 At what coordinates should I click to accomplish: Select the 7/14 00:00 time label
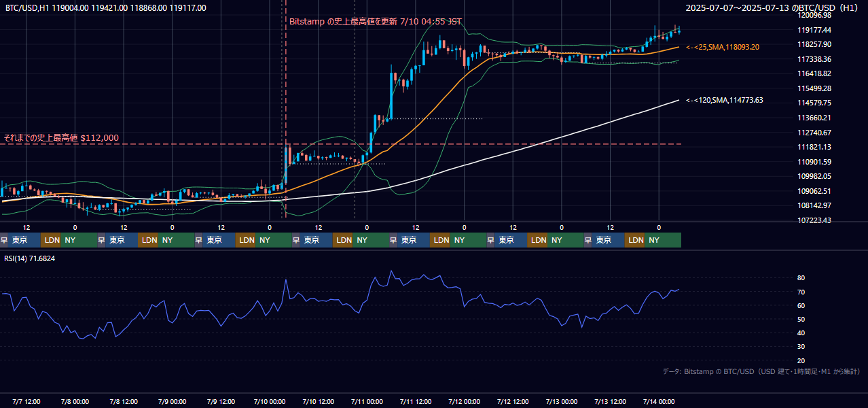pos(659,401)
